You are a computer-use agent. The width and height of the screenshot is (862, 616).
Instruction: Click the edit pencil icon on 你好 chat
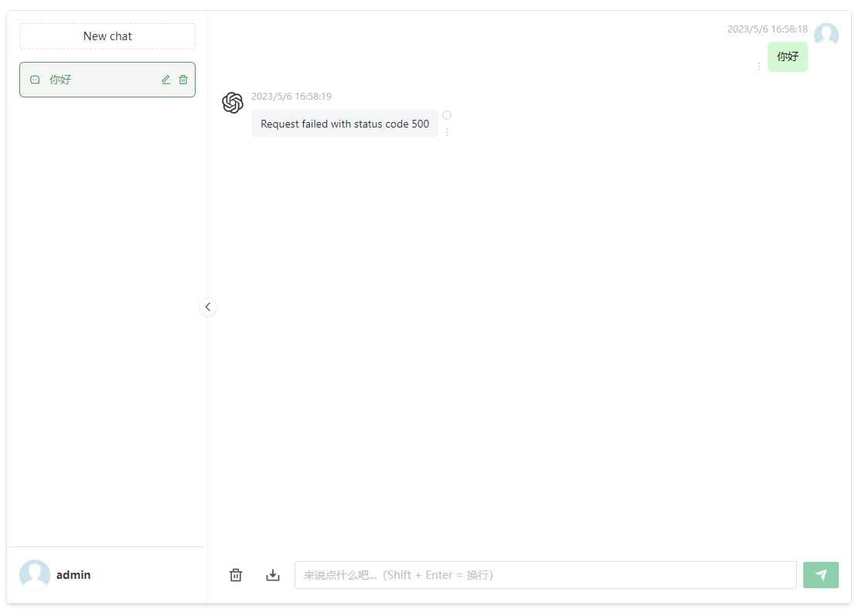pyautogui.click(x=165, y=80)
